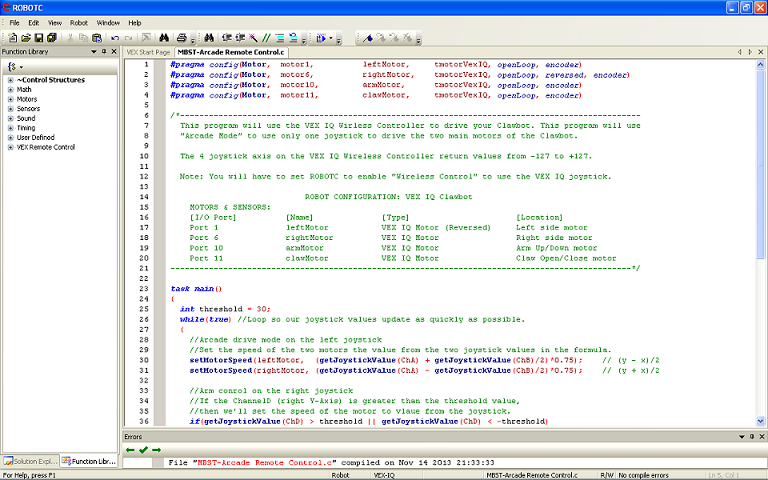Open the Help menu

135,23
